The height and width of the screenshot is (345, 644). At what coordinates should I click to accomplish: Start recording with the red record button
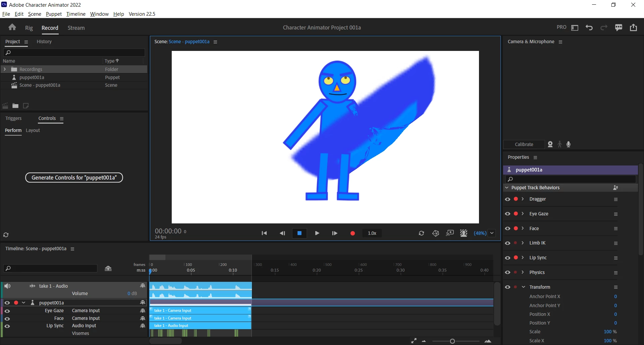click(353, 233)
